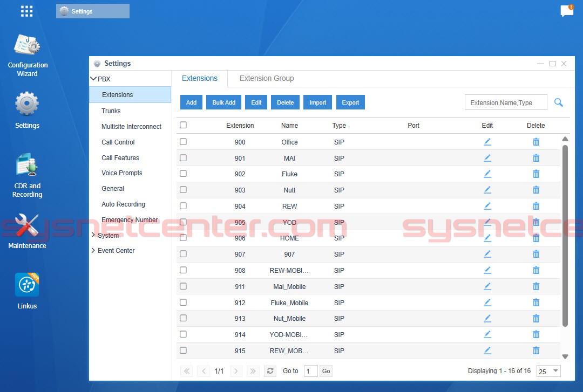
Task: Select all extensions with the header checkbox
Action: click(182, 125)
